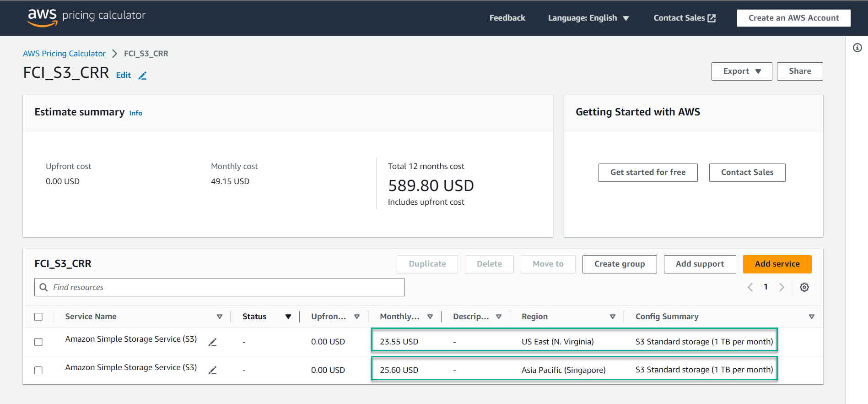Screen dimensions: 868x404
Task: Click the AWS logo in the header
Action: [42, 17]
